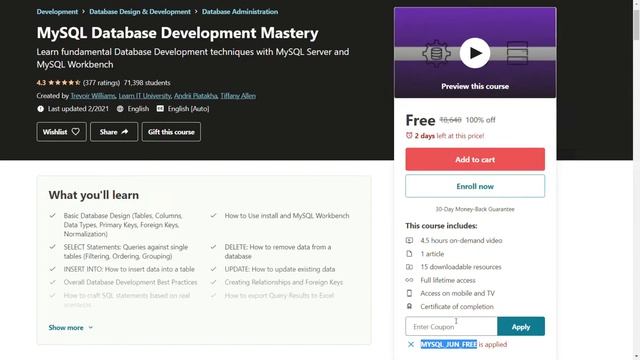This screenshot has width=640, height=360.
Task: Open Andrii Piatakha instructor profile
Action: click(196, 96)
